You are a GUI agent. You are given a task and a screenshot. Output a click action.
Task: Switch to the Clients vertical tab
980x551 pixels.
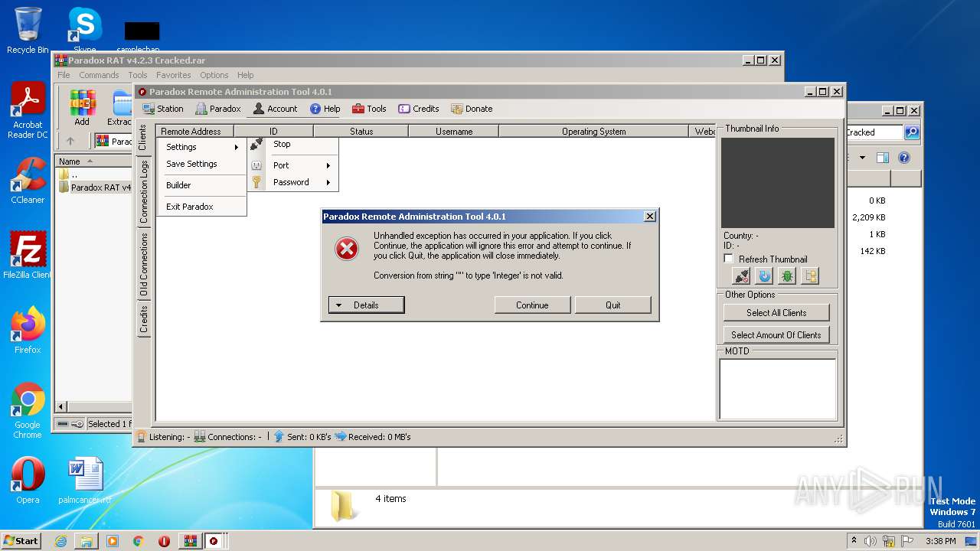click(142, 137)
